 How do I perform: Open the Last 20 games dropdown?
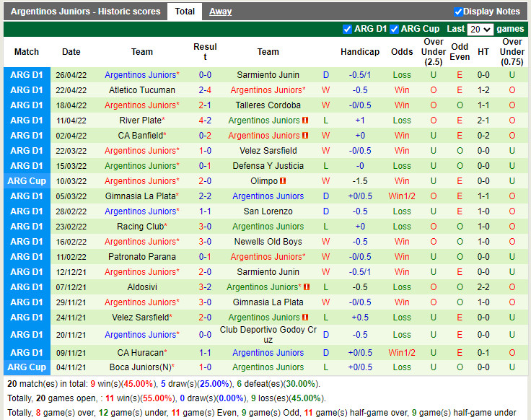(x=480, y=30)
